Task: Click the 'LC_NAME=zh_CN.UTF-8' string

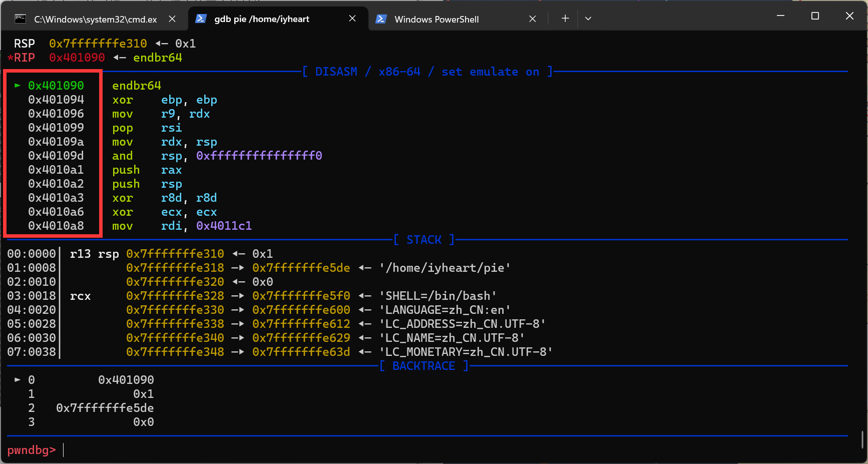Action: 452,338
